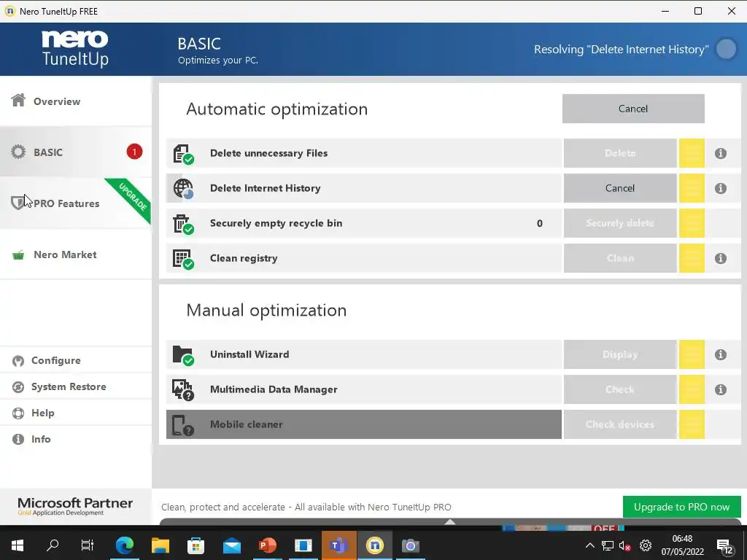Click yellow handle beside Check devices
Viewport: 747px width, 560px height.
692,424
